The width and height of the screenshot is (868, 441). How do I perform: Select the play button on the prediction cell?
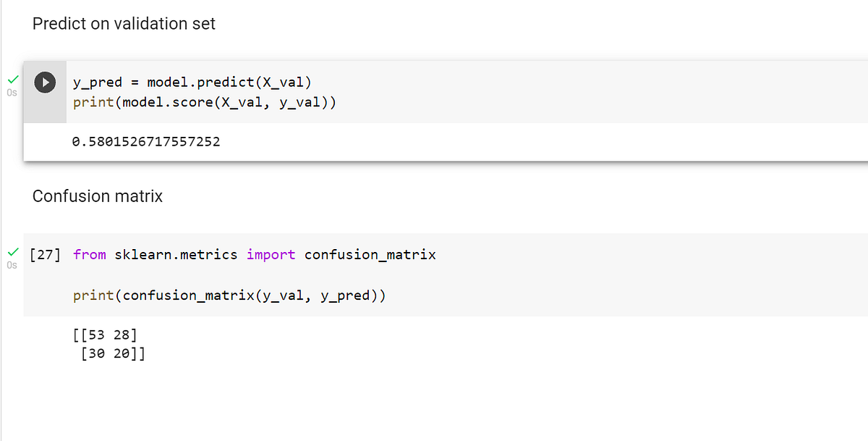coord(44,82)
